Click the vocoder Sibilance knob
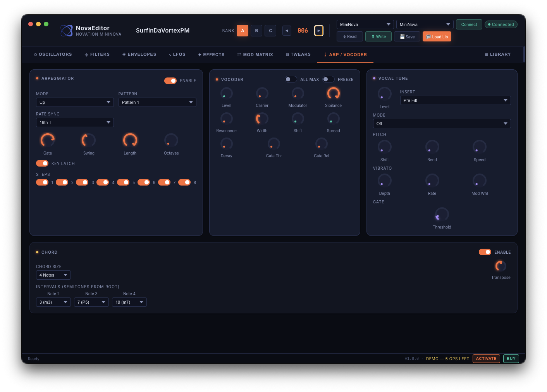This screenshot has height=392, width=547. pyautogui.click(x=334, y=93)
